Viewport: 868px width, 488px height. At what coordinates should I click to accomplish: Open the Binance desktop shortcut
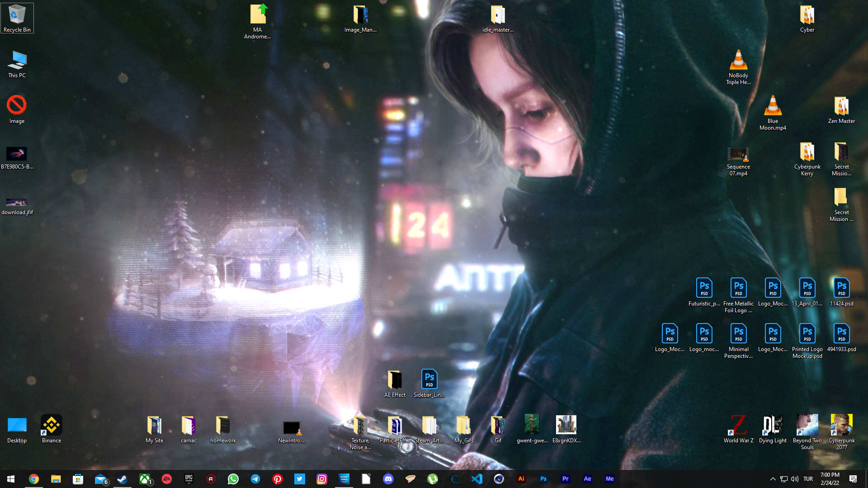point(51,429)
